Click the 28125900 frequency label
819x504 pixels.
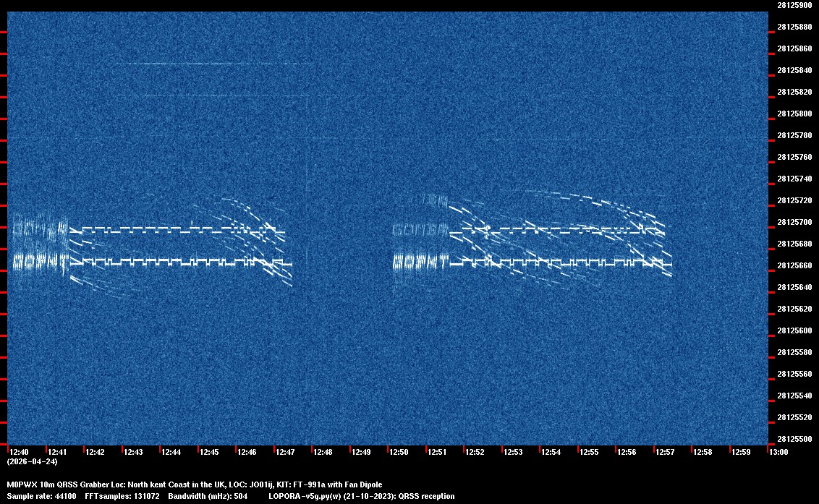(794, 5)
